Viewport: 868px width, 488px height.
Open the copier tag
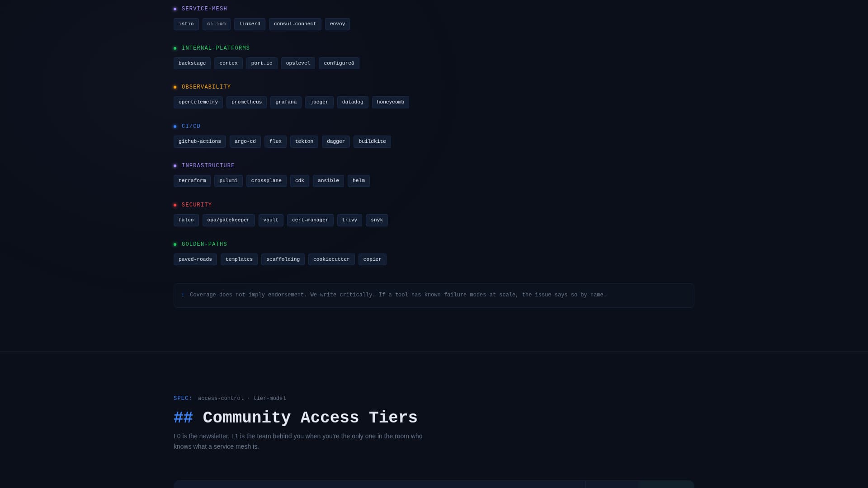[372, 259]
